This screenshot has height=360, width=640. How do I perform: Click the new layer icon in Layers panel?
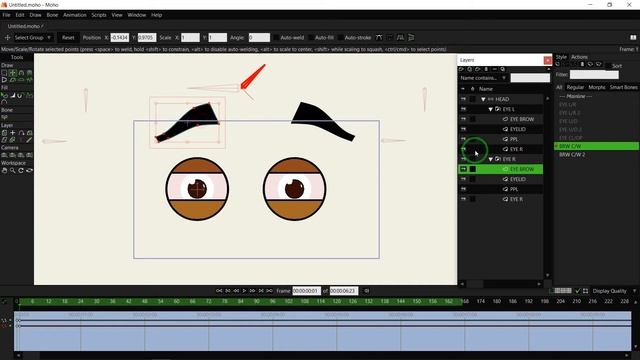tap(462, 69)
